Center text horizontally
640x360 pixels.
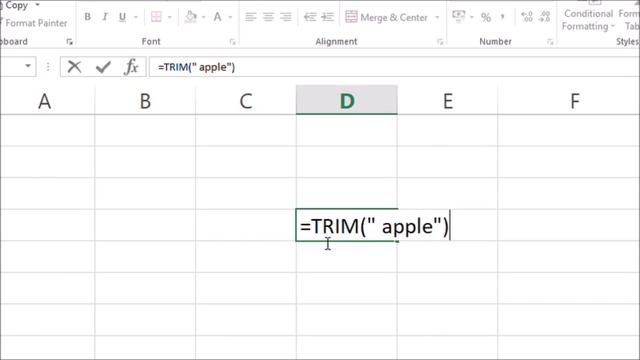coord(268,17)
